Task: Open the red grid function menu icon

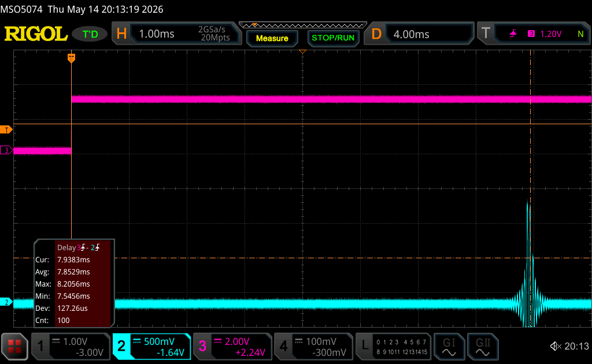Action: pyautogui.click(x=14, y=346)
